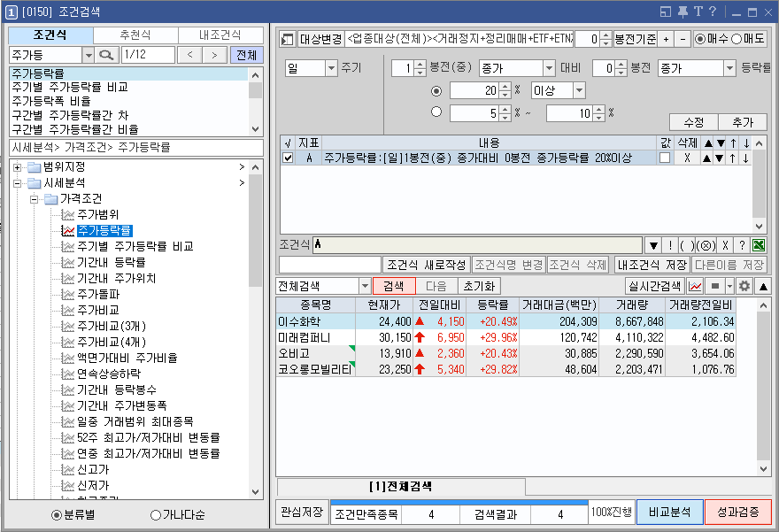The image size is (779, 532).
Task: Click the 대상변경 button
Action: pyautogui.click(x=321, y=39)
